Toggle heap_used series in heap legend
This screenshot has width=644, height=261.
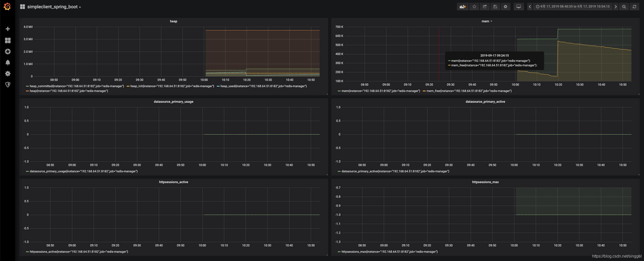click(263, 86)
